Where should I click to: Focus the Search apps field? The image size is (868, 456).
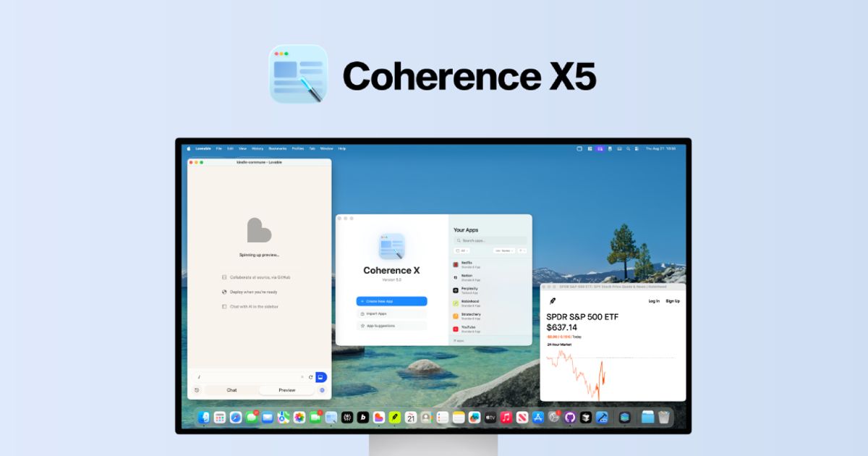[490, 240]
